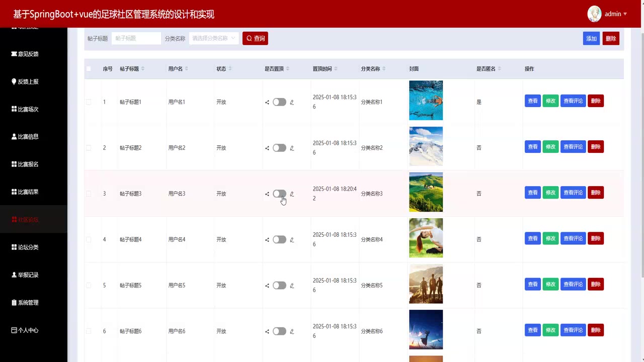
Task: Open the 分类名称 category dropdown
Action: [x=214, y=38]
